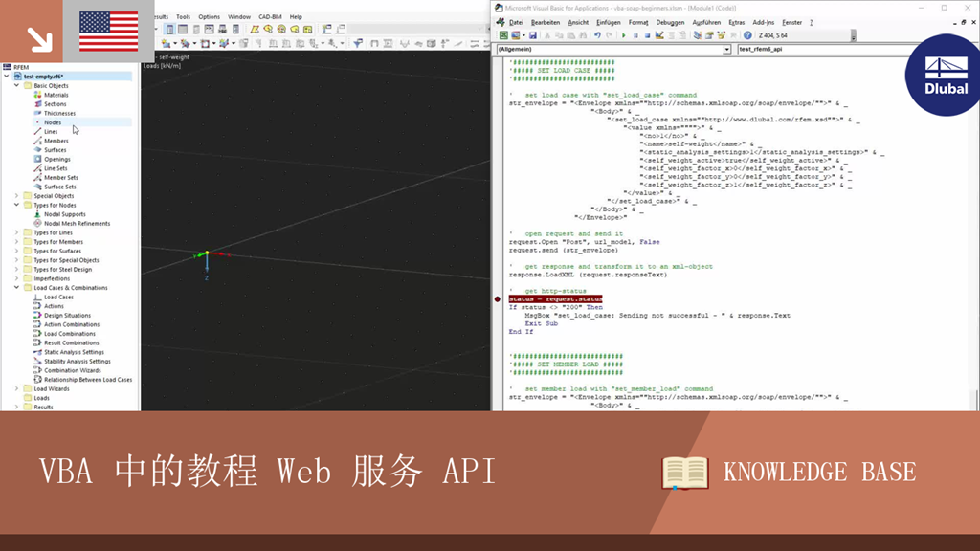This screenshot has width=980, height=551.
Task: Click the Cut scissors icon in VBA toolbar
Action: click(546, 35)
